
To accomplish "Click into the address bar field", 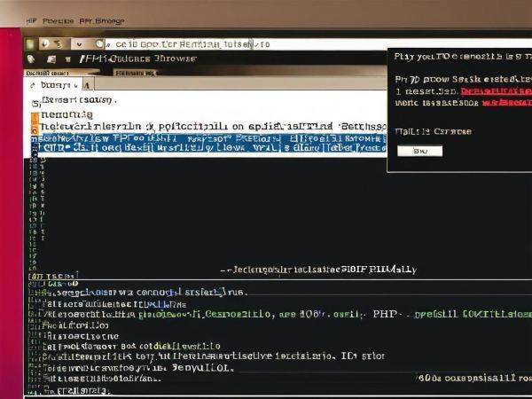I will pyautogui.click(x=319, y=44).
